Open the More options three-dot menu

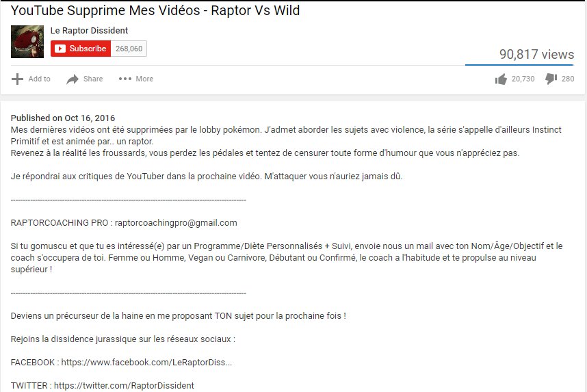point(125,79)
